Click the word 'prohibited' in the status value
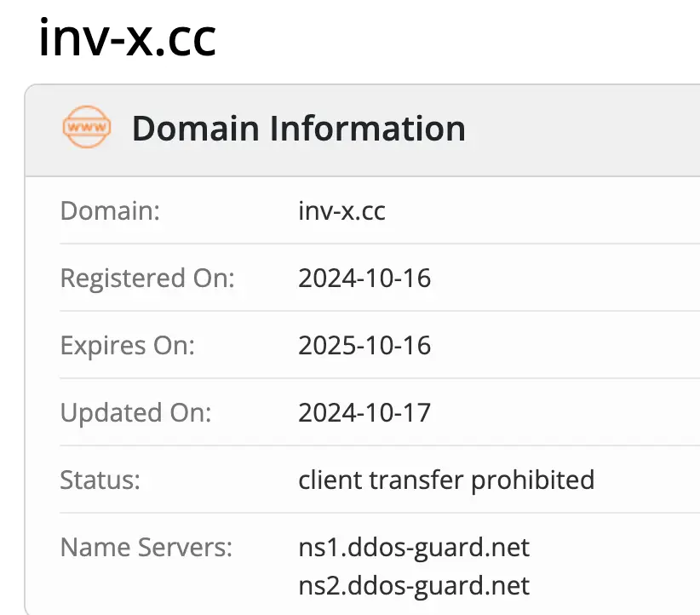The image size is (700, 615). coord(533,480)
